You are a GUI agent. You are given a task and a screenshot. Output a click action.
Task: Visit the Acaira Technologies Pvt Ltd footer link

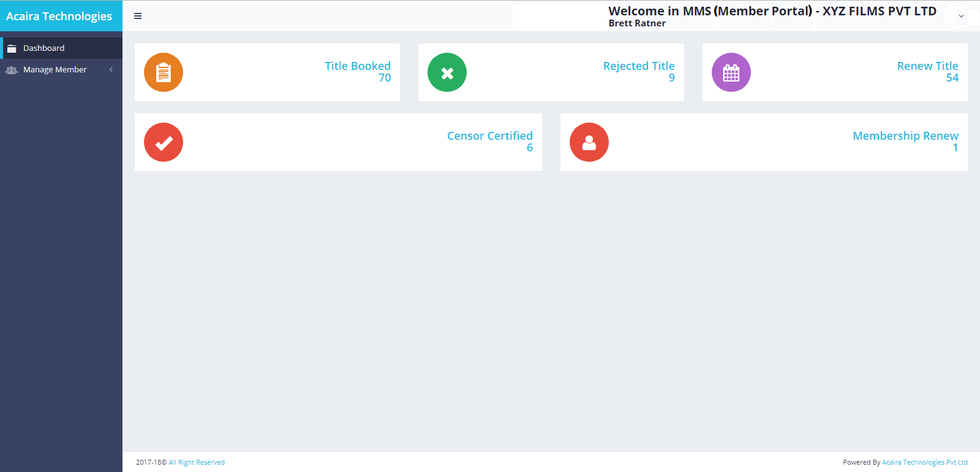(924, 462)
